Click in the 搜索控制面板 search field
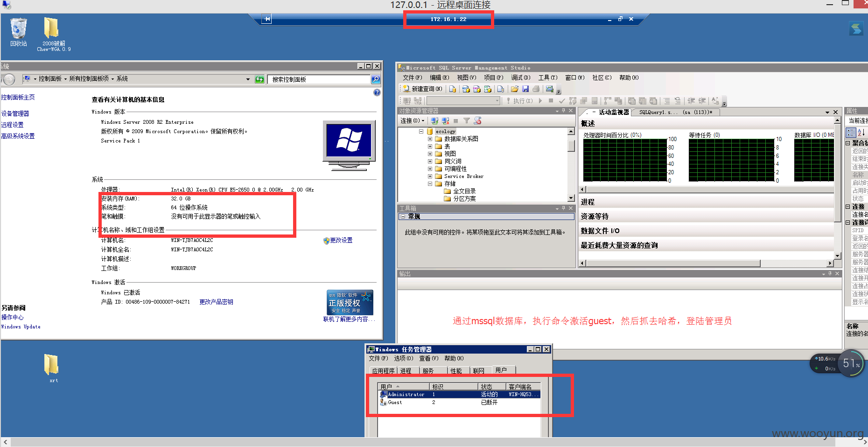The image size is (868, 447). click(x=320, y=79)
